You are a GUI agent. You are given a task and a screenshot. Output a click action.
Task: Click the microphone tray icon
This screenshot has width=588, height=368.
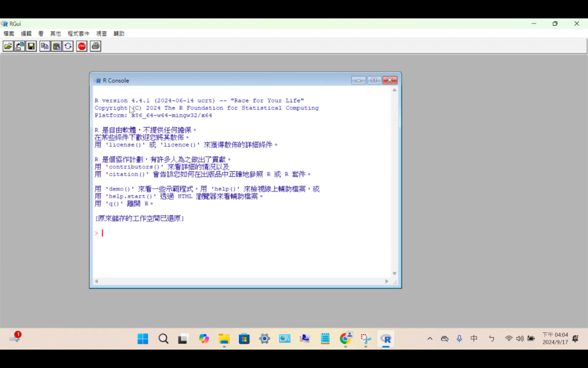pos(459,339)
